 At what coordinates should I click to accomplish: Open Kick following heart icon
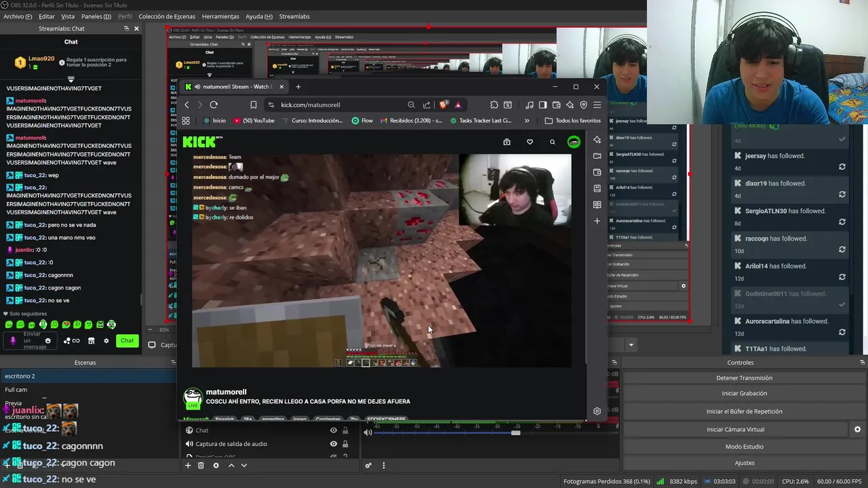pyautogui.click(x=530, y=142)
